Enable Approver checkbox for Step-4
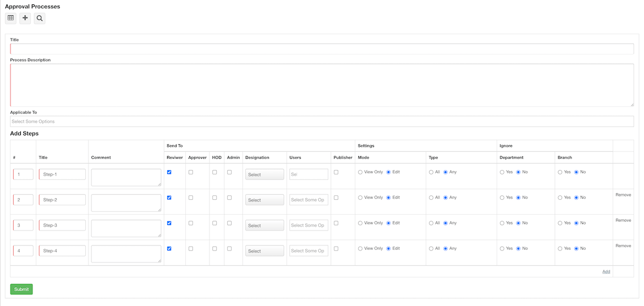Viewport: 644px width, 306px height. click(x=191, y=249)
